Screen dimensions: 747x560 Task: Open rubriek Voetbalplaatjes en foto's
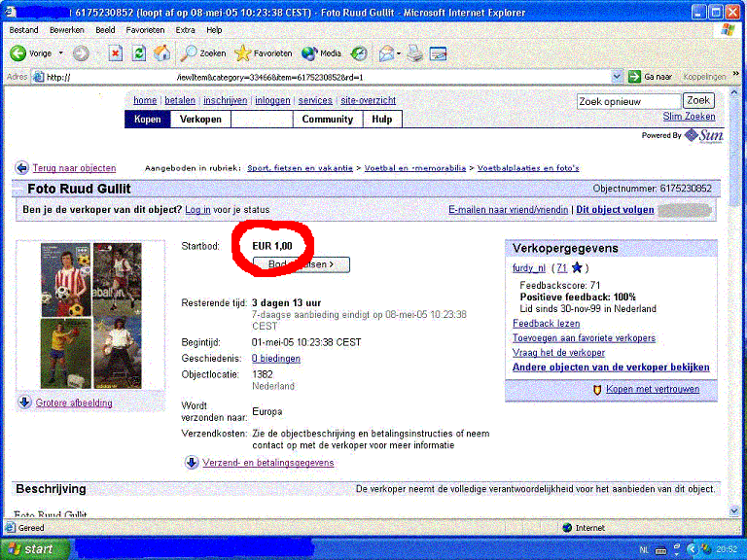point(528,168)
